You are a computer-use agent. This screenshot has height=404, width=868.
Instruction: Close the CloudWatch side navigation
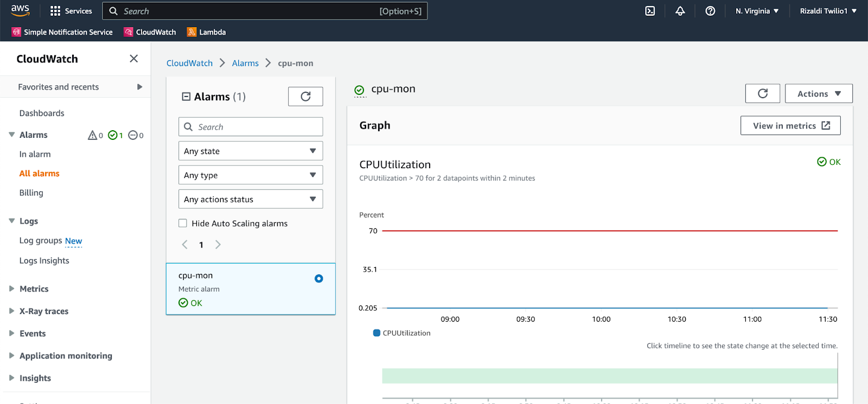[134, 59]
